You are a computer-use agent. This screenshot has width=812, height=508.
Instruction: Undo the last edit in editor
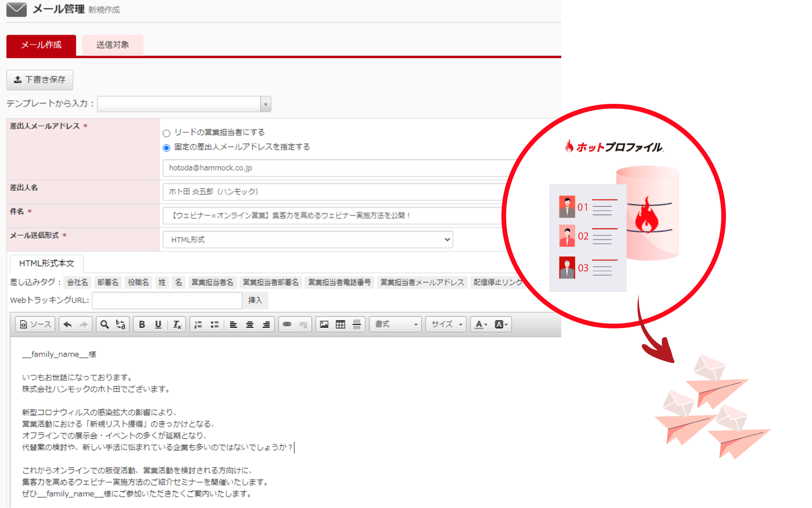tap(67, 324)
